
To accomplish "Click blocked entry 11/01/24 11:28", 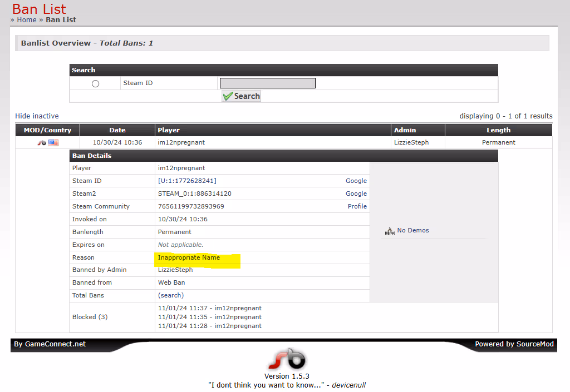I will click(210, 326).
